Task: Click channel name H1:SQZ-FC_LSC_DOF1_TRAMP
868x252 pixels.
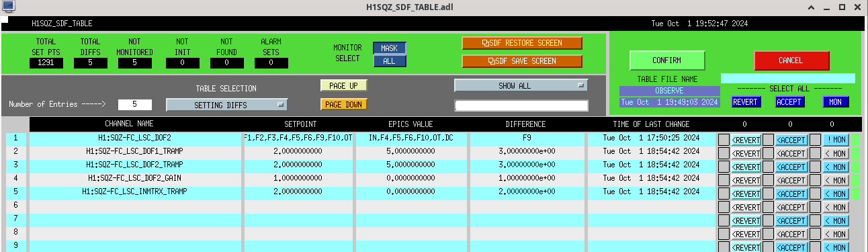Action: tap(134, 152)
